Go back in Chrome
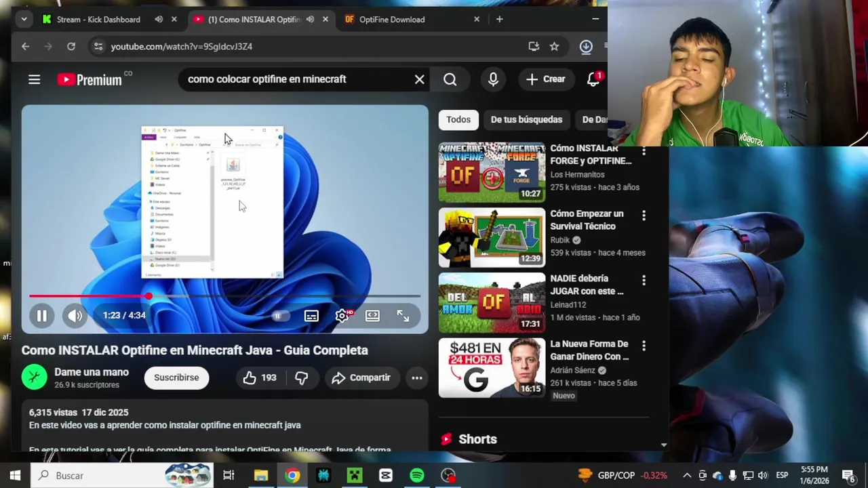 (x=25, y=46)
